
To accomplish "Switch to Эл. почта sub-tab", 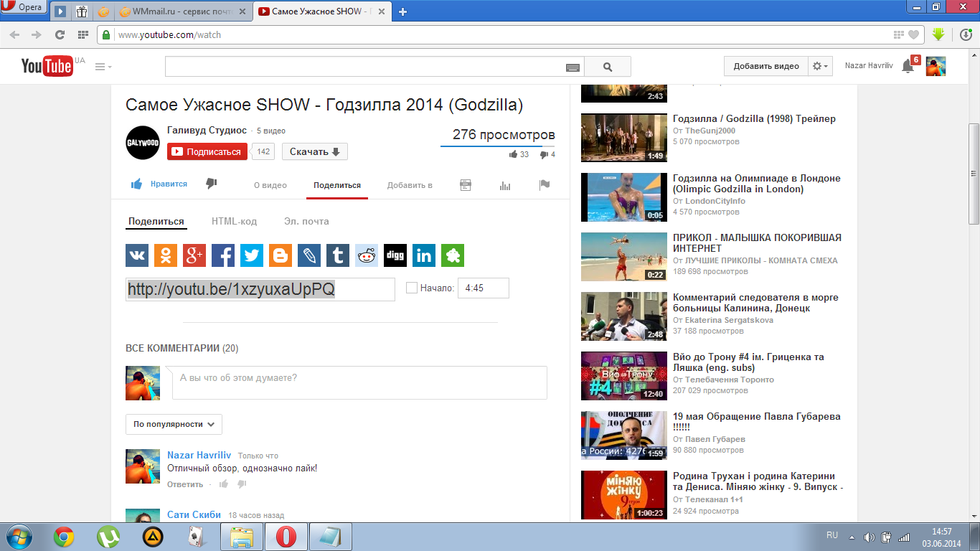I will click(306, 221).
